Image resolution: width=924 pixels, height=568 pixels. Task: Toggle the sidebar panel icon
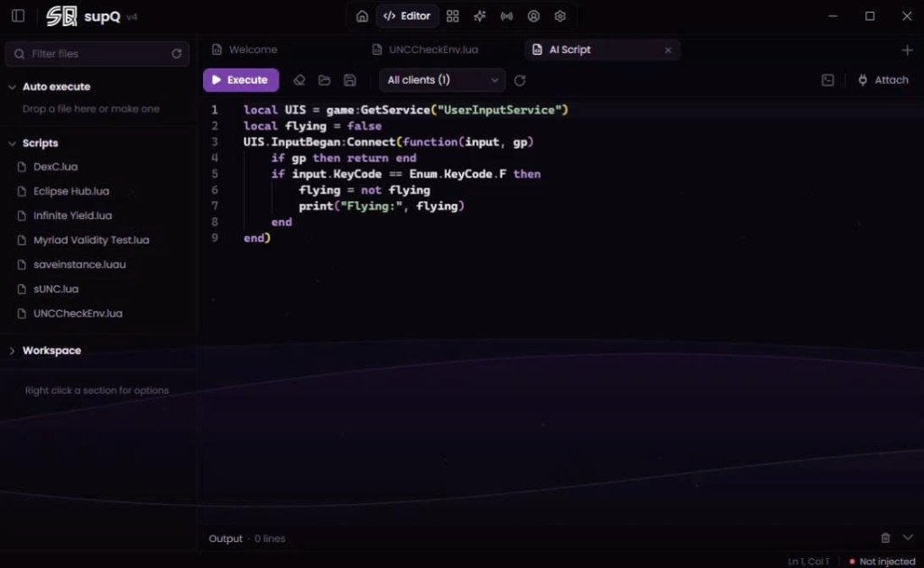[18, 16]
